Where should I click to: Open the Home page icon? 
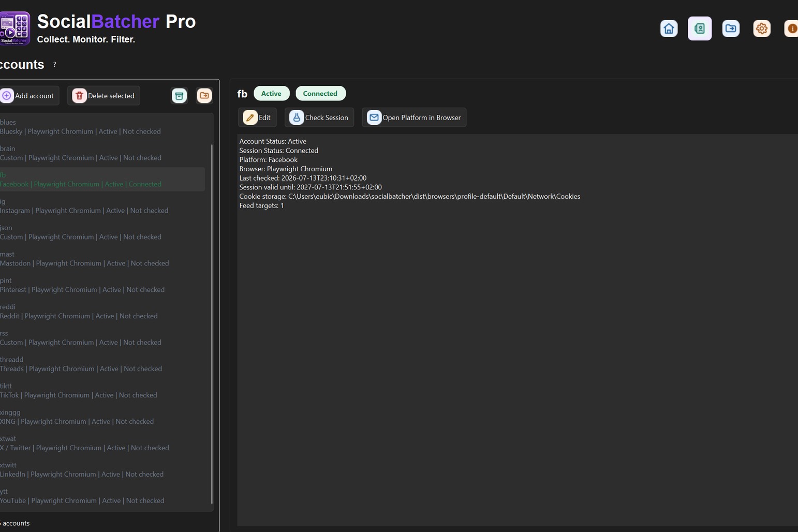[669, 28]
